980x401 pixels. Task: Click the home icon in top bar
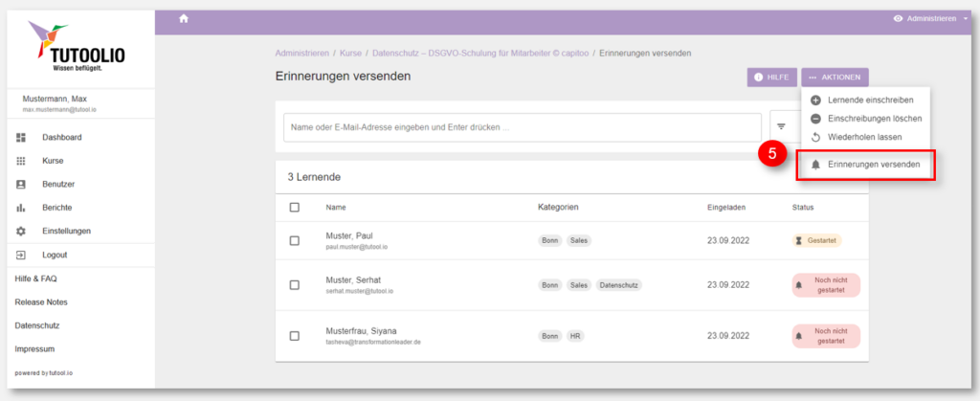[x=184, y=19]
